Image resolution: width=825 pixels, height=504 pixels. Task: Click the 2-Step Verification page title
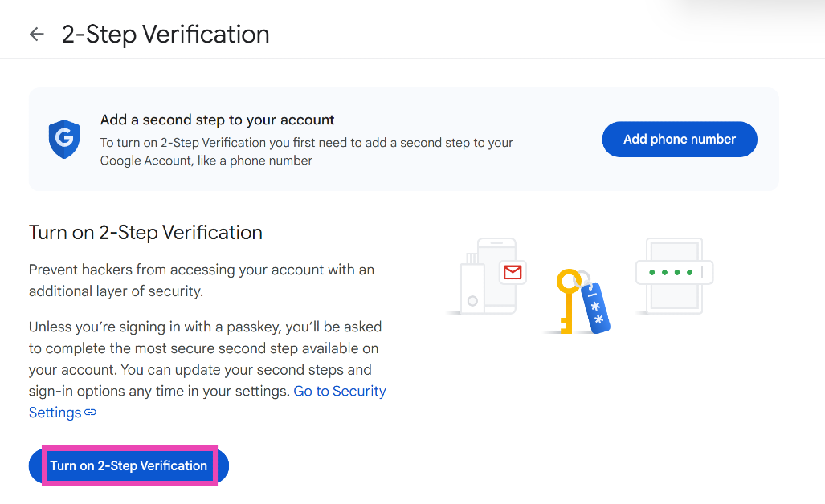(x=165, y=35)
